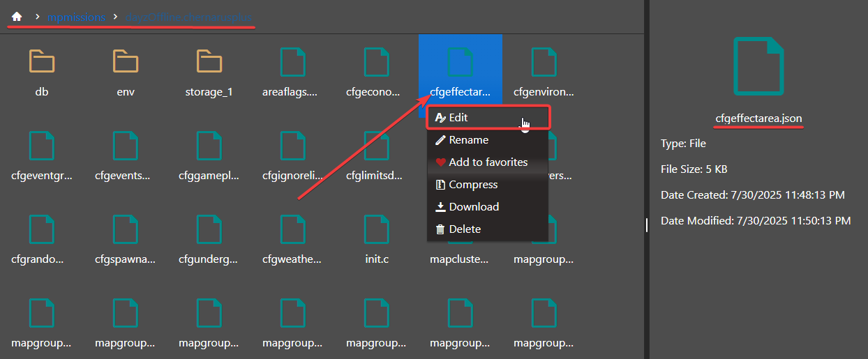Select the init.c file
Viewport: 868px width, 359px height.
pyautogui.click(x=377, y=240)
